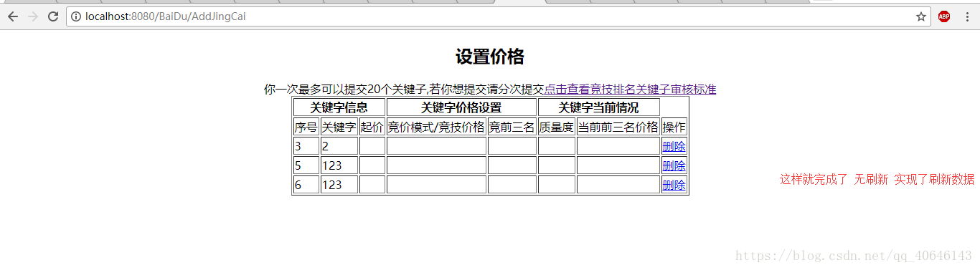The height and width of the screenshot is (270, 980).
Task: Open the ABP extension icon
Action: click(944, 16)
